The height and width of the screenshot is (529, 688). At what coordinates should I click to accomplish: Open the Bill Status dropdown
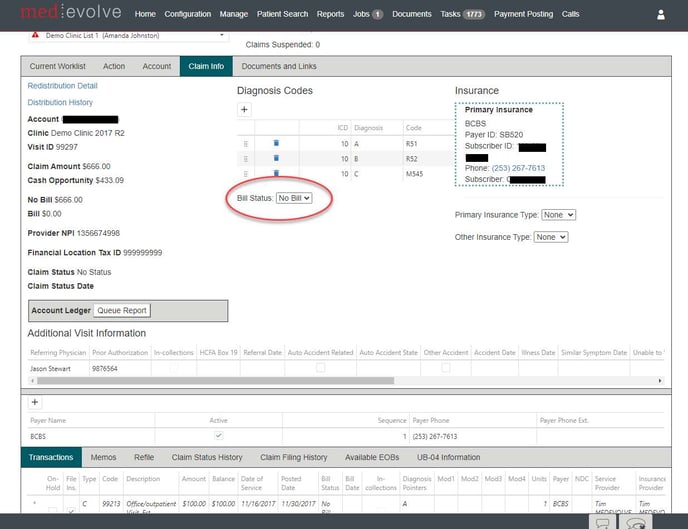[x=295, y=198]
